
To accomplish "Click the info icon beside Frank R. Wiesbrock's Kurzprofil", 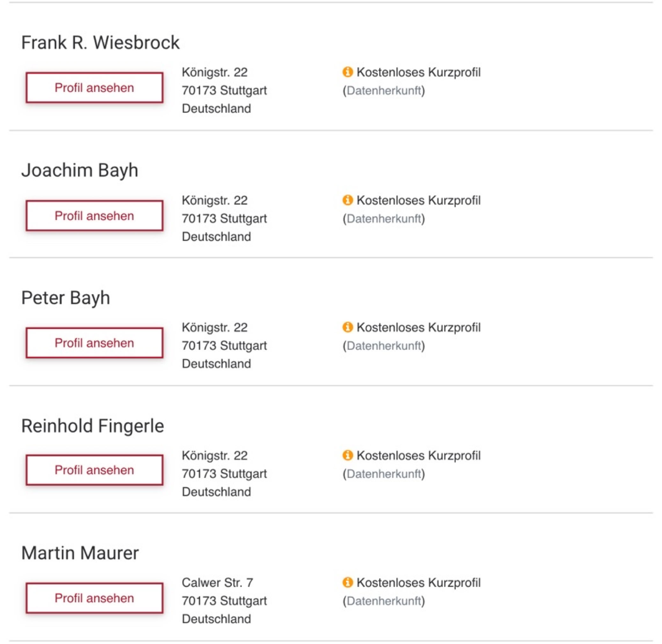I will click(347, 72).
